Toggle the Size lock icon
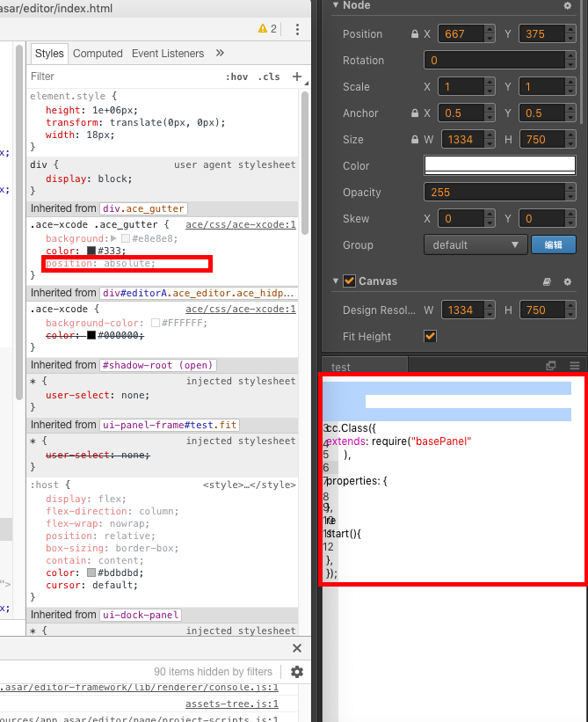Screen dimensions: 588x722 [415, 140]
